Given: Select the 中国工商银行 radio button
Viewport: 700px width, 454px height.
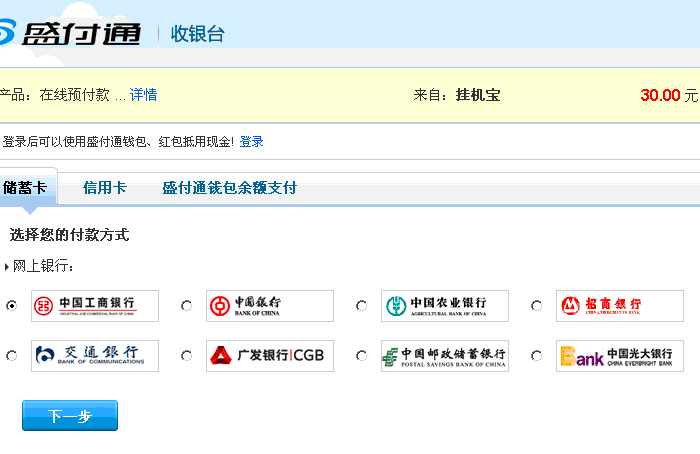Looking at the screenshot, I should (x=12, y=306).
